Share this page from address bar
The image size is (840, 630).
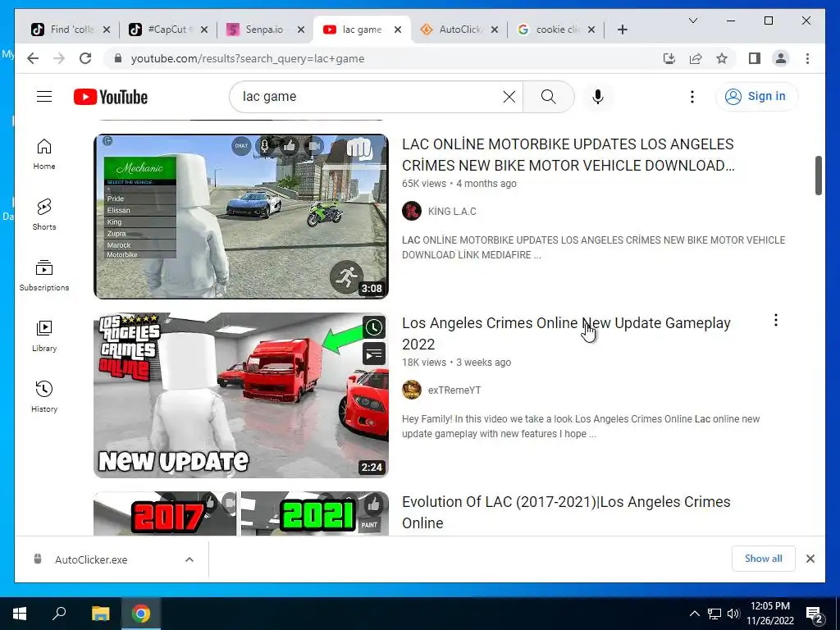point(696,58)
